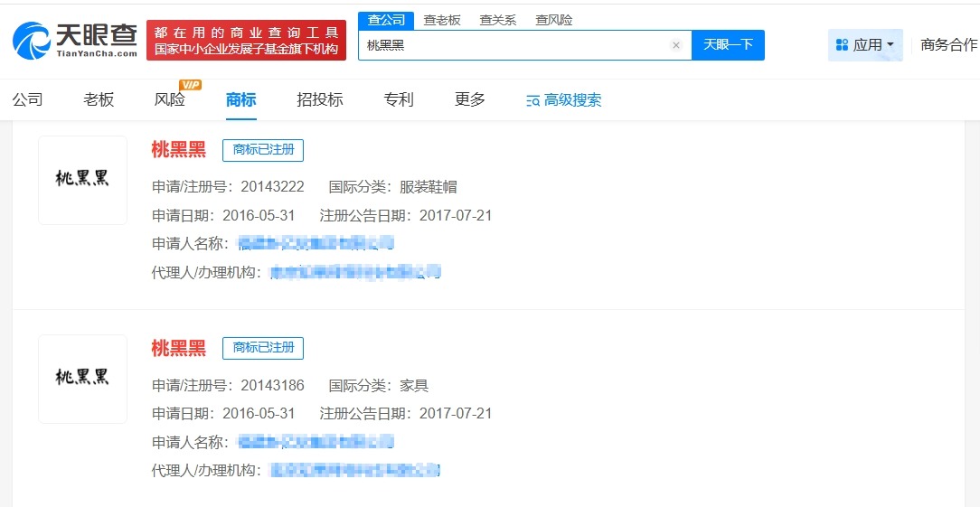
Task: Click 商标已注册 badge on 家具 entry
Action: (263, 348)
